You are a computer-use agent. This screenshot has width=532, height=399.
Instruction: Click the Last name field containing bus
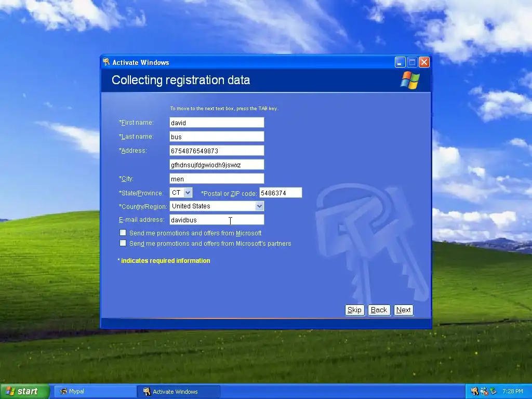(x=217, y=137)
